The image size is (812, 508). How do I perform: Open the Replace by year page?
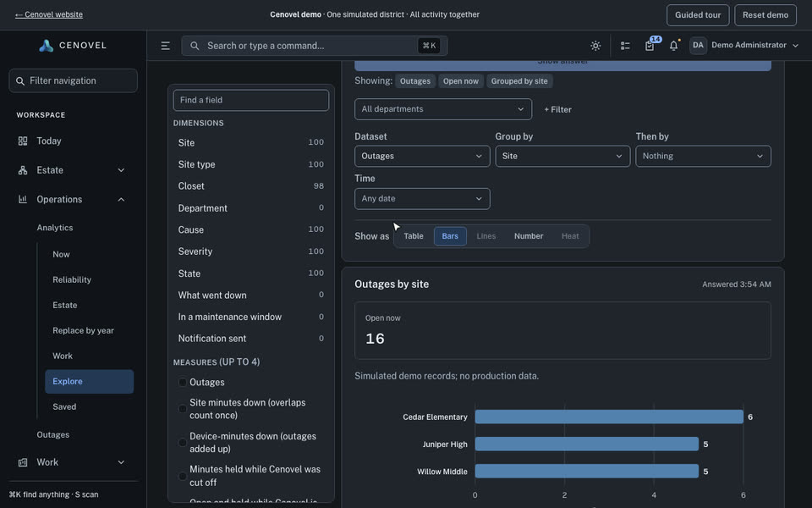(x=84, y=331)
